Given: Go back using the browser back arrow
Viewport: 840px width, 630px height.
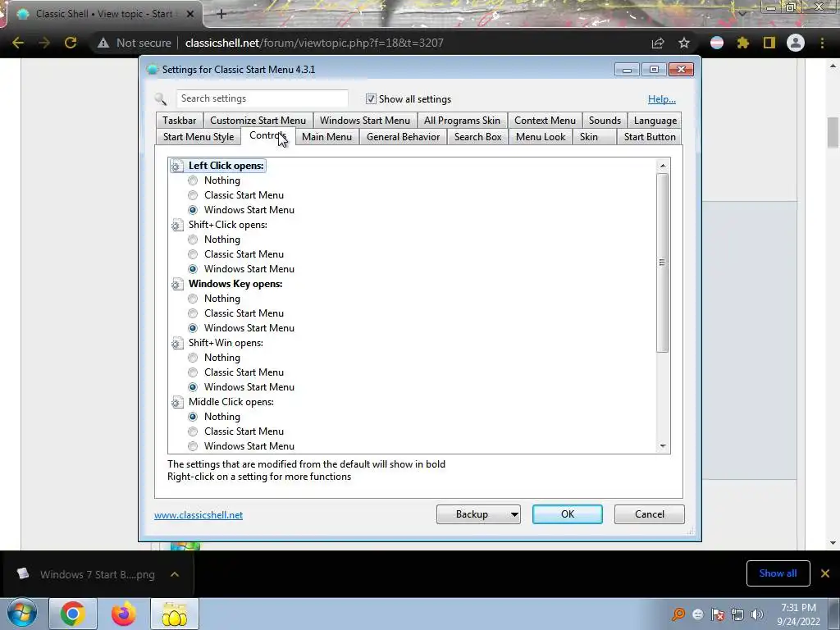Looking at the screenshot, I should [x=18, y=43].
